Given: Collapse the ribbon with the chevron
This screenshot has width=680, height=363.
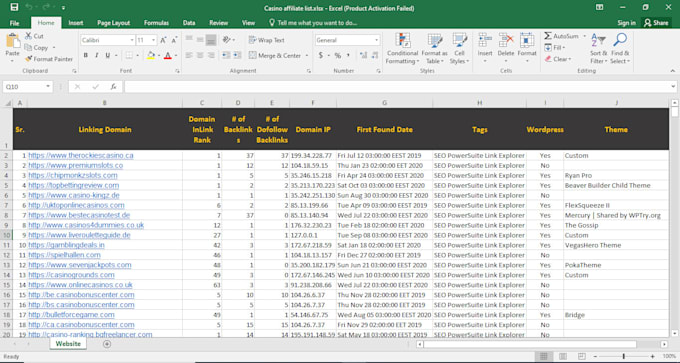Looking at the screenshot, I should point(673,71).
